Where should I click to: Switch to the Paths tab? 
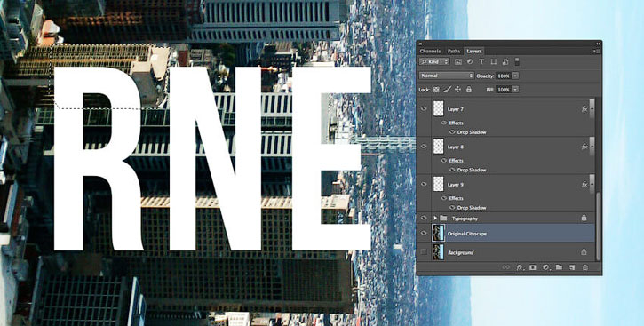[x=454, y=51]
